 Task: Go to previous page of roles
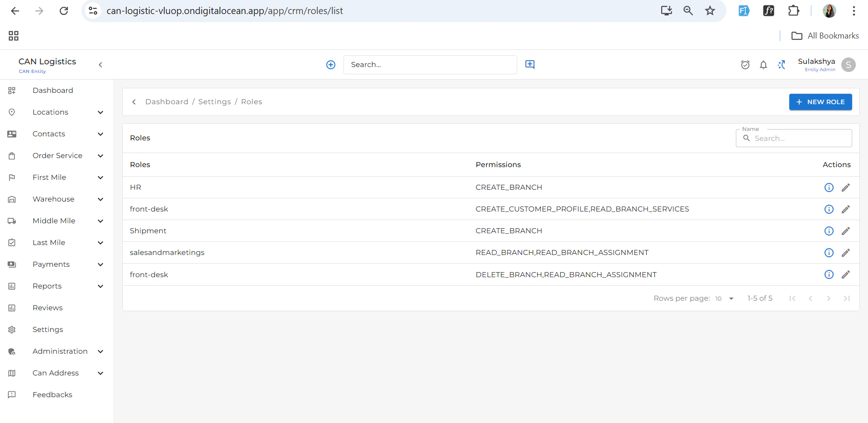811,298
